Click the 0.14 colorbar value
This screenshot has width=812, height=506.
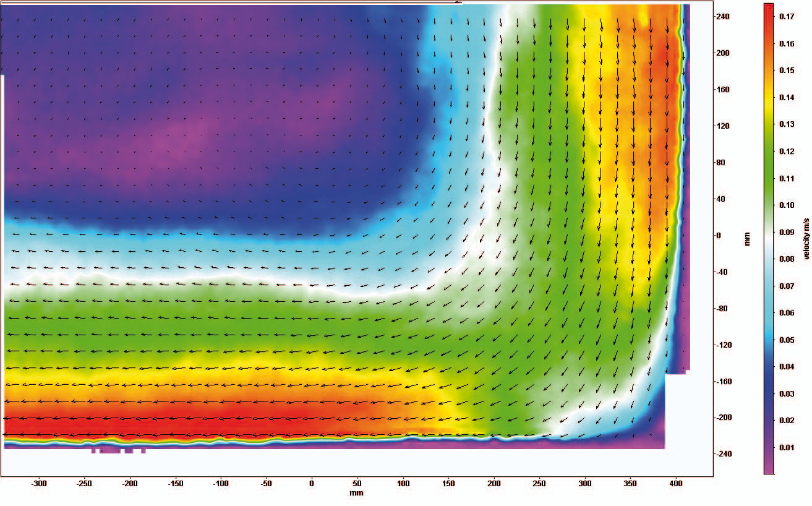tap(785, 98)
